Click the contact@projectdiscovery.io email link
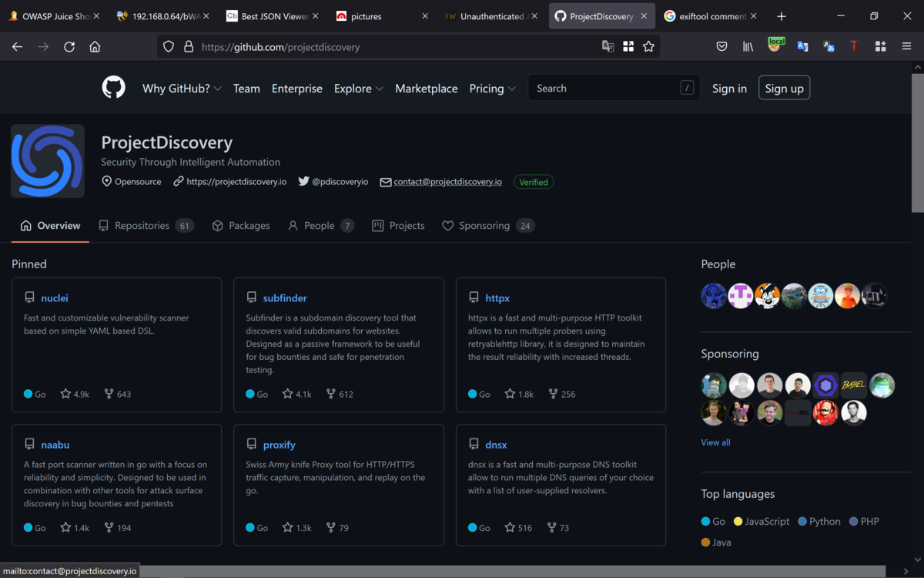This screenshot has height=578, width=924. pyautogui.click(x=447, y=182)
